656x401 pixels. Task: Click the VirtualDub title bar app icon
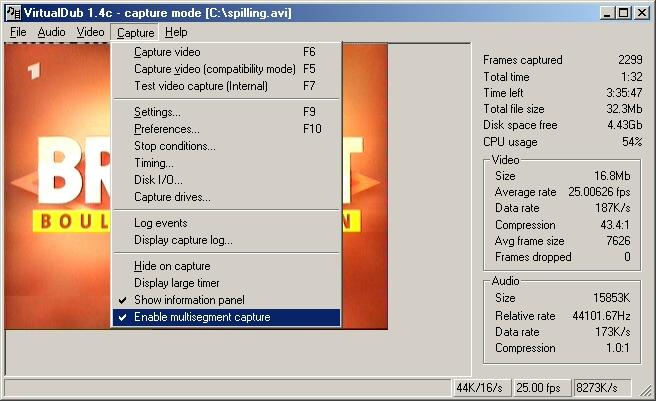click(x=13, y=13)
